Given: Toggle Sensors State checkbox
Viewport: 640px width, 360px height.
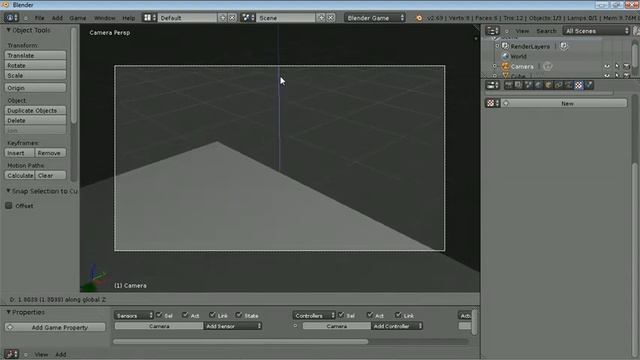Looking at the screenshot, I should click(239, 315).
